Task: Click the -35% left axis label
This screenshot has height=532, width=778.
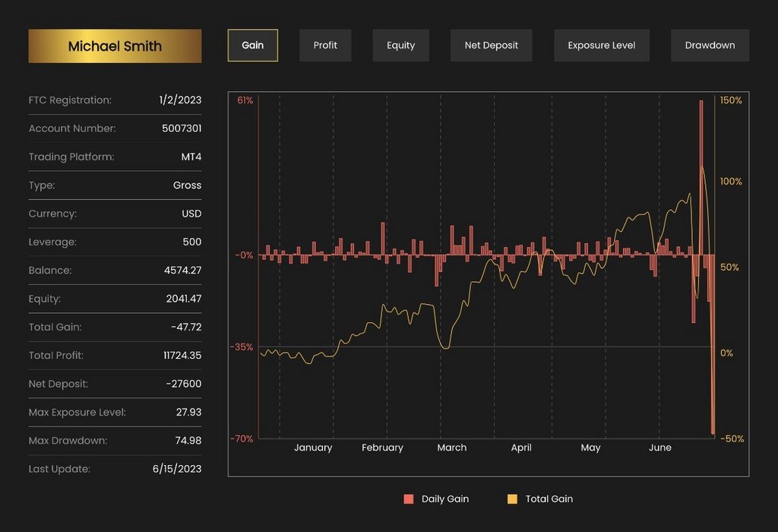Action: pos(242,347)
